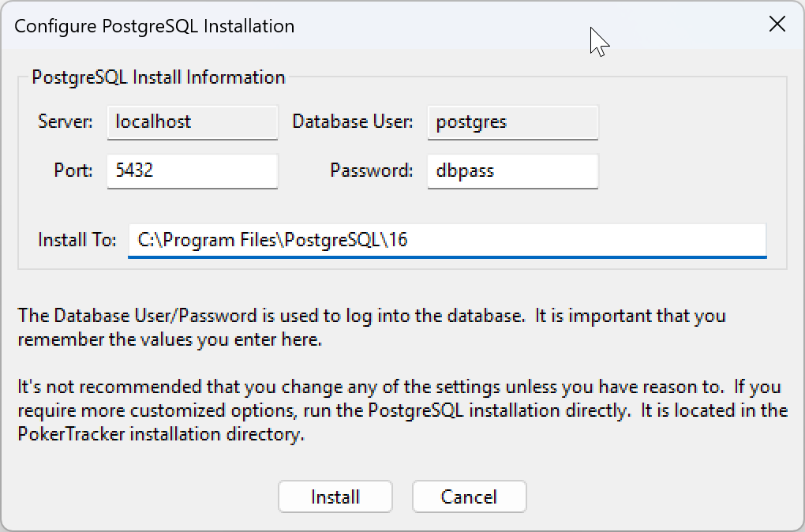Click the 'PostgreSQL Install Information' group title
The width and height of the screenshot is (805, 532).
159,77
